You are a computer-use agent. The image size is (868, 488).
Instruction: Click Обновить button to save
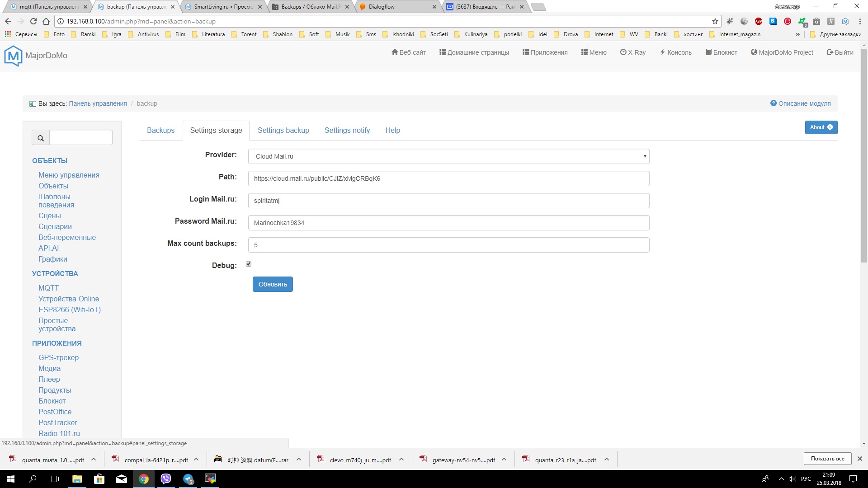(x=273, y=284)
